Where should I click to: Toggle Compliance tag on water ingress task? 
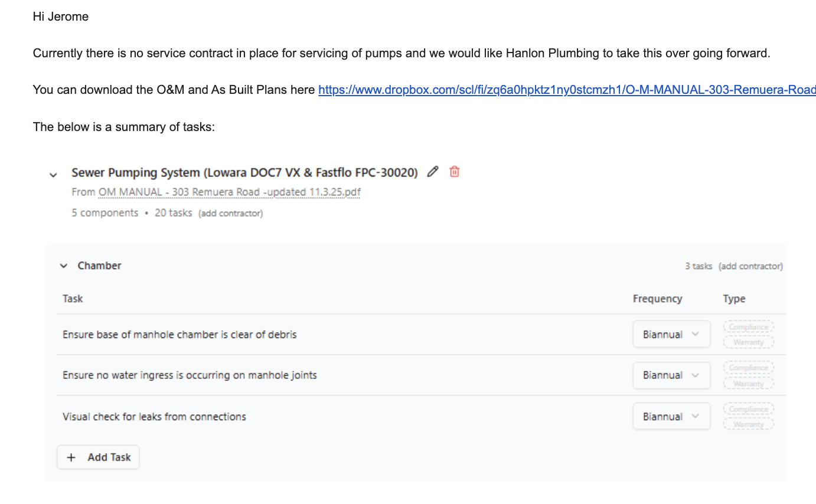748,368
